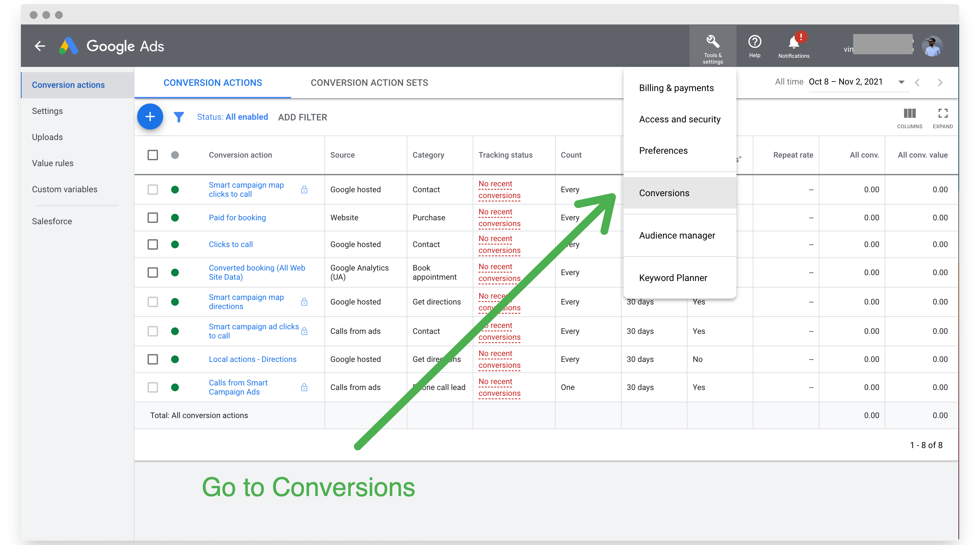Click green status dot for Paid for booking
The width and height of the screenshot is (980, 545).
point(175,218)
